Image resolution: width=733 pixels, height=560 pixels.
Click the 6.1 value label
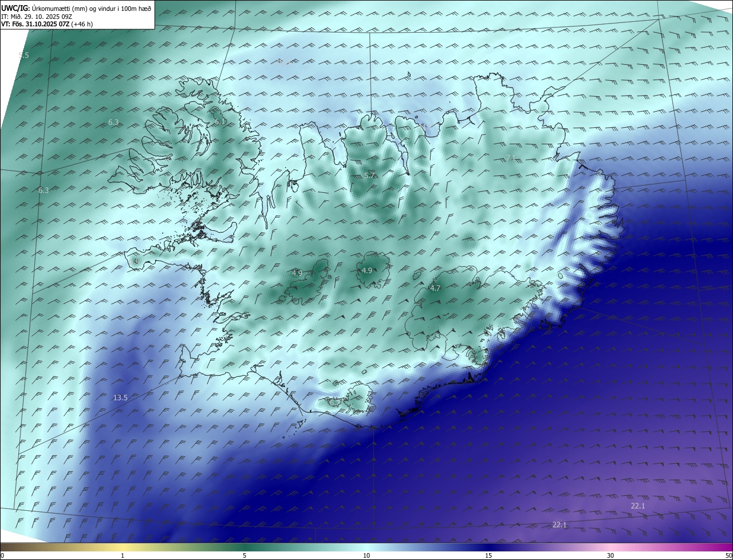pos(220,122)
